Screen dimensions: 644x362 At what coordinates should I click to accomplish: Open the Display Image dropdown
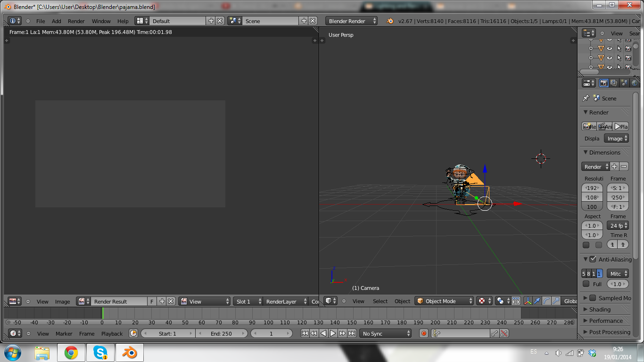click(617, 138)
